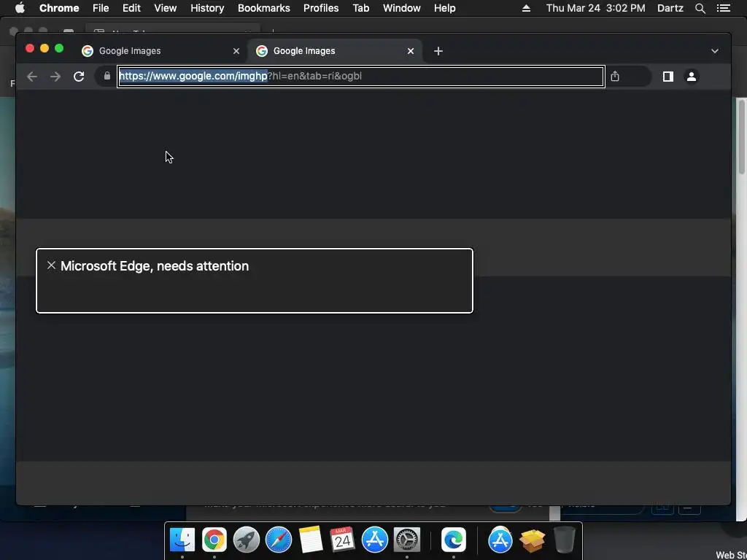Image resolution: width=747 pixels, height=560 pixels.
Task: Reload the current page
Action: (x=79, y=76)
